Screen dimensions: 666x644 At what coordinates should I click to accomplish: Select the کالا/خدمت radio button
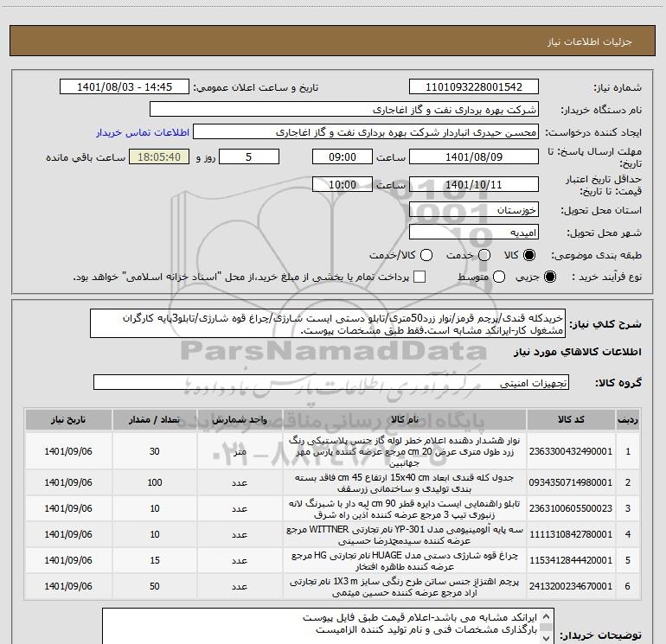426,255
